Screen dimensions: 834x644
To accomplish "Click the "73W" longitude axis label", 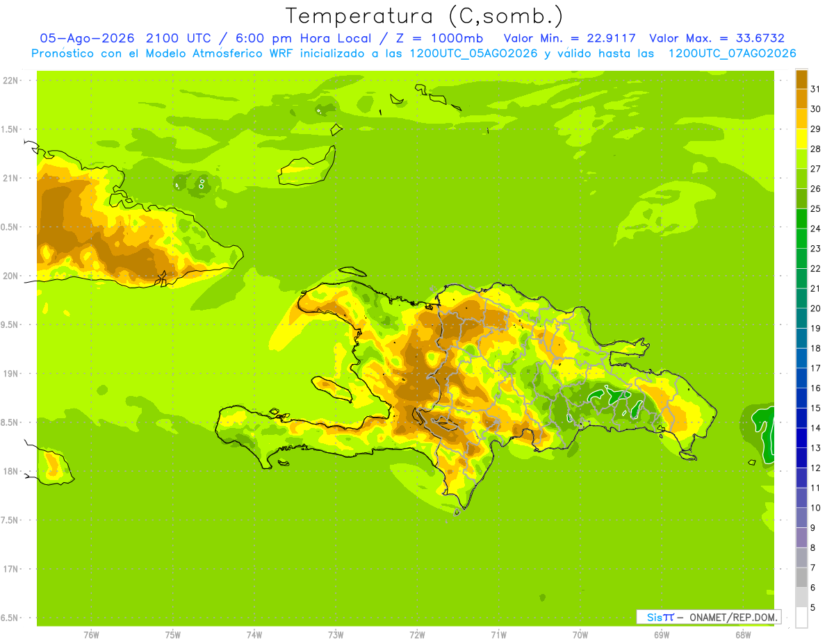I will coord(336,635).
